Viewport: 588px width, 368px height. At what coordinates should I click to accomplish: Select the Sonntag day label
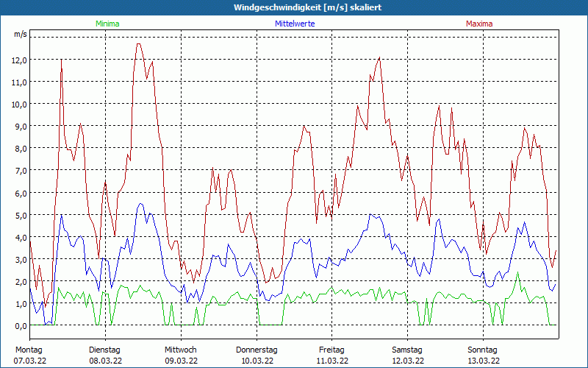[x=483, y=350]
